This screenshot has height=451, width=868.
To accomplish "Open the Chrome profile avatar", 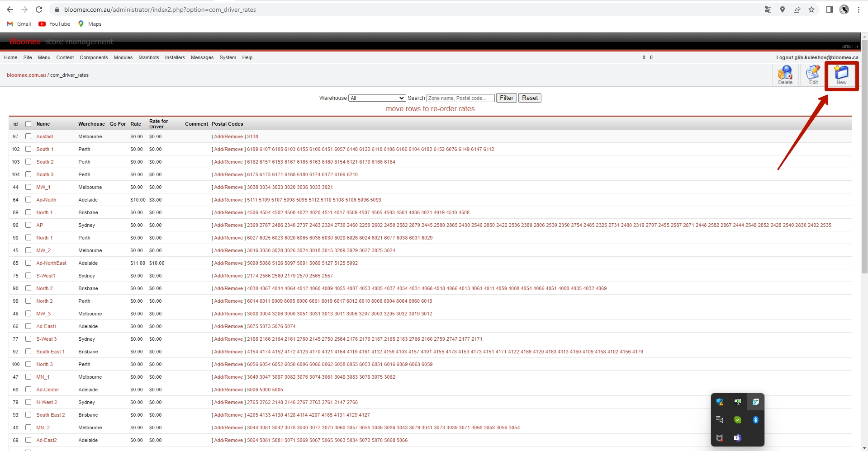I will [x=844, y=9].
